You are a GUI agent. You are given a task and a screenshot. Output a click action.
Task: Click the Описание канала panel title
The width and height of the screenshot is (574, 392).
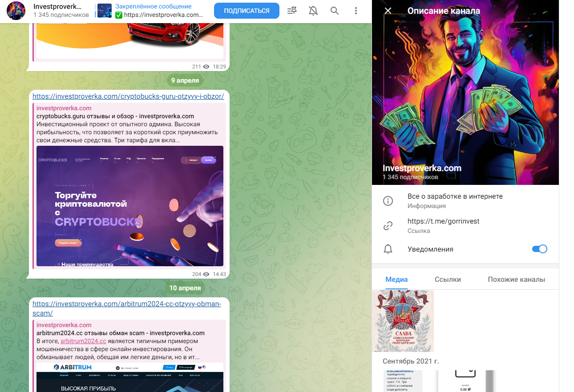[x=444, y=11]
